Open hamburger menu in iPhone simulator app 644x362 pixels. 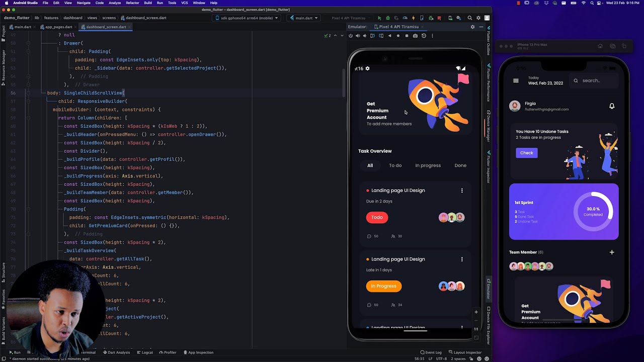(x=516, y=80)
